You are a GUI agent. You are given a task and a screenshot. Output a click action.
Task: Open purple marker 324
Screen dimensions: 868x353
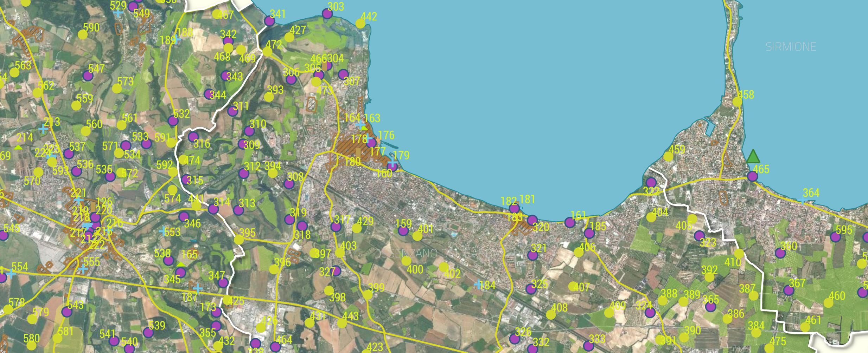[x=650, y=313]
